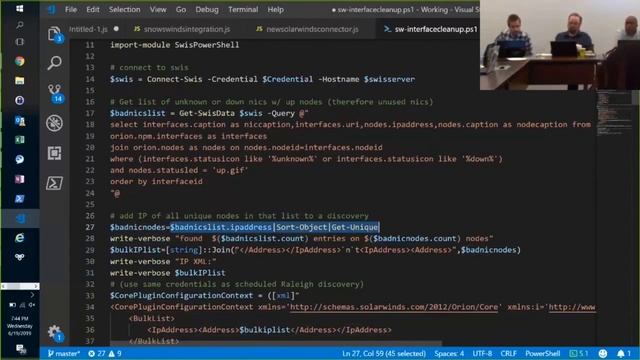
Task: Open the Selection menu
Action: (124, 9)
